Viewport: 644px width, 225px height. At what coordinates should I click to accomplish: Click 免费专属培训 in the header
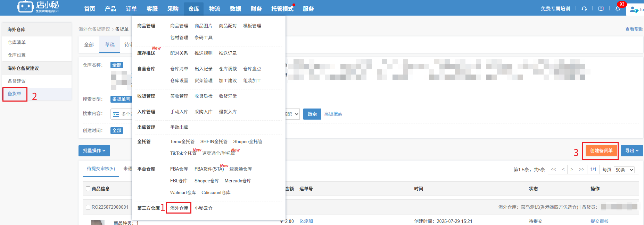click(x=555, y=9)
